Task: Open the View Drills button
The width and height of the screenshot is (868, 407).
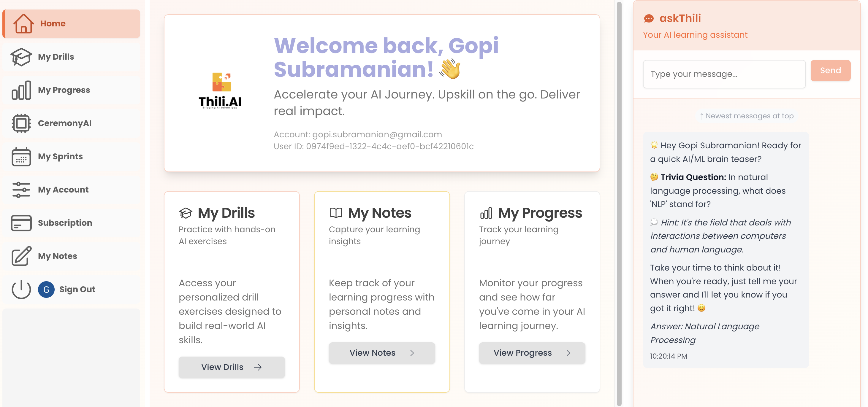Action: [x=232, y=367]
